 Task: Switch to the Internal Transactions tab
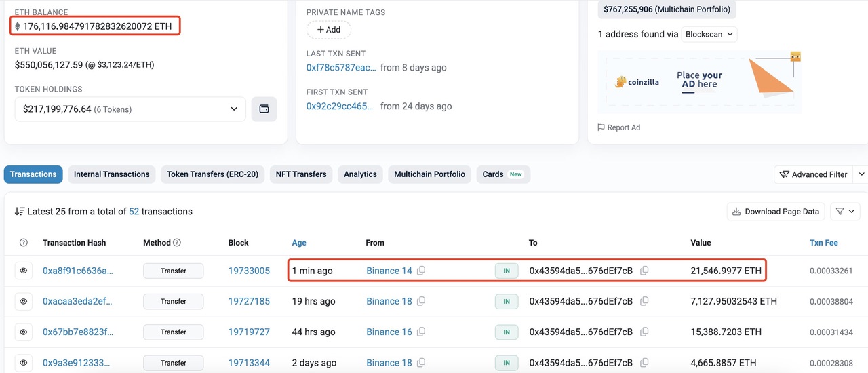(111, 174)
